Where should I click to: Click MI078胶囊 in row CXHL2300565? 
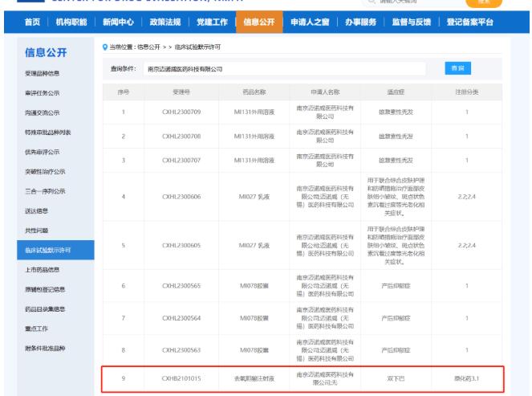pos(254,286)
